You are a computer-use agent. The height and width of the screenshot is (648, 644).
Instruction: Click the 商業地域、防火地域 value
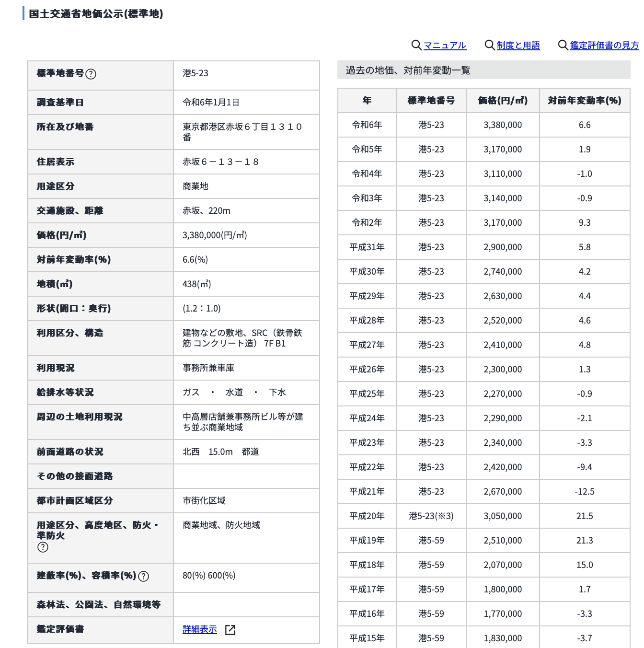coord(221,525)
